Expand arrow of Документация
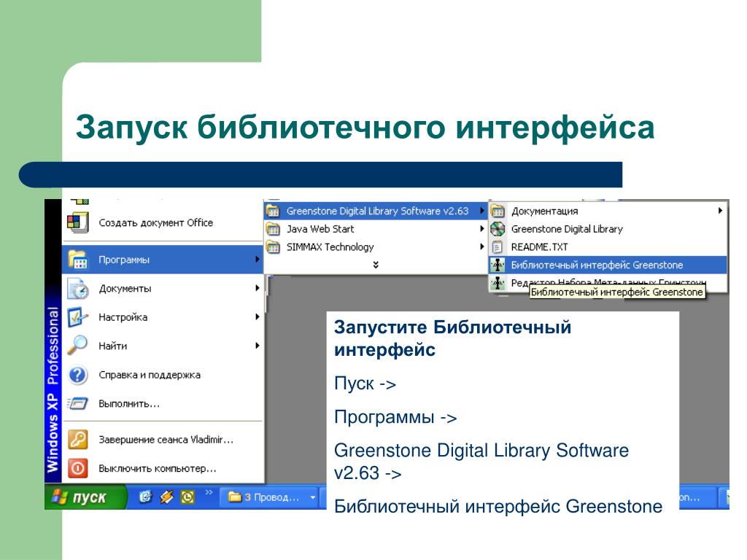747x560 pixels. click(720, 211)
